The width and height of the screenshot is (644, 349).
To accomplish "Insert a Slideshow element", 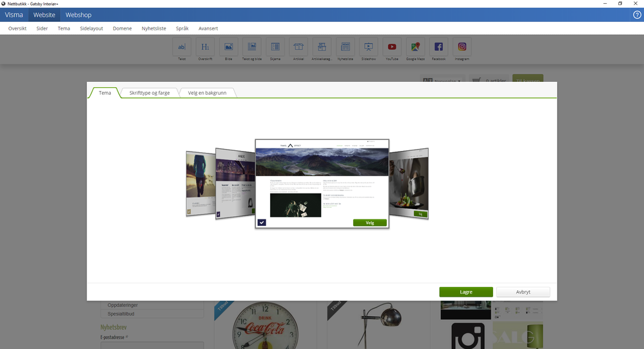I will click(368, 47).
